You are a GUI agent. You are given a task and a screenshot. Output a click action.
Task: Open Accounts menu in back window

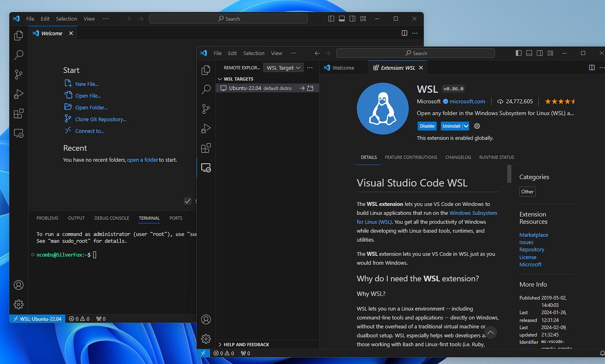tap(19, 285)
